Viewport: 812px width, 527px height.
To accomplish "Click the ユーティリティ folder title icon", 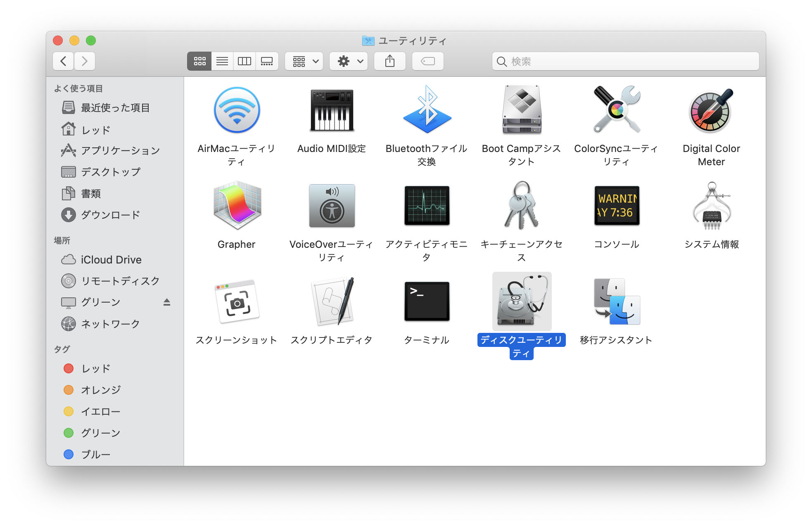I will 368,40.
